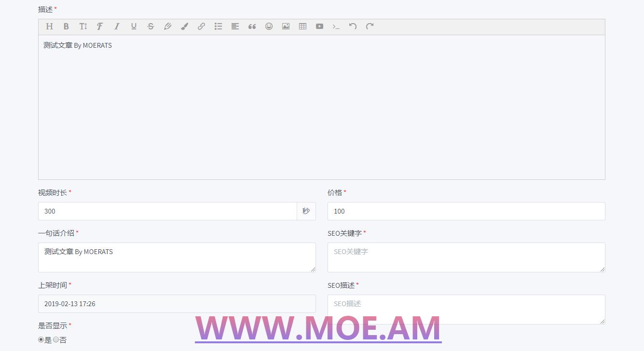Click the 一句话介绍 textarea

177,257
